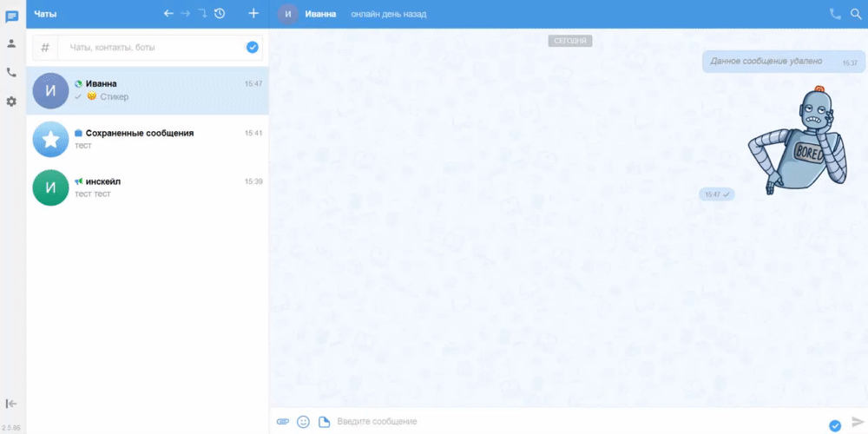The height and width of the screenshot is (434, 868).
Task: Open the Calls section in the sidebar
Action: [12, 73]
